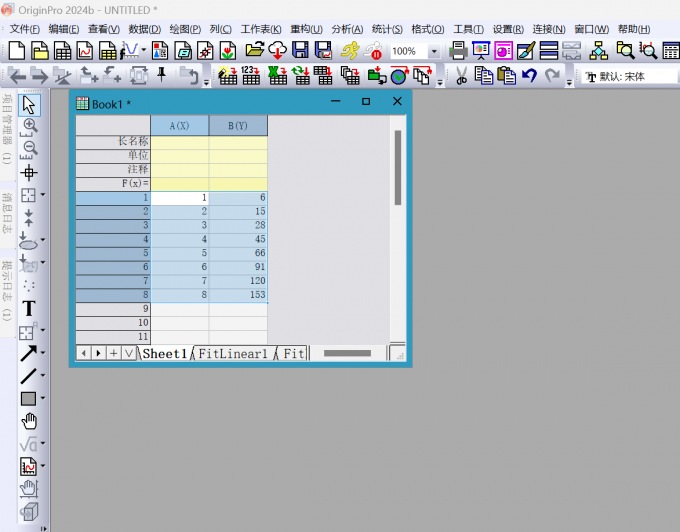This screenshot has height=532, width=680.
Task: Select the Rectangle drawing tool
Action: (29, 398)
